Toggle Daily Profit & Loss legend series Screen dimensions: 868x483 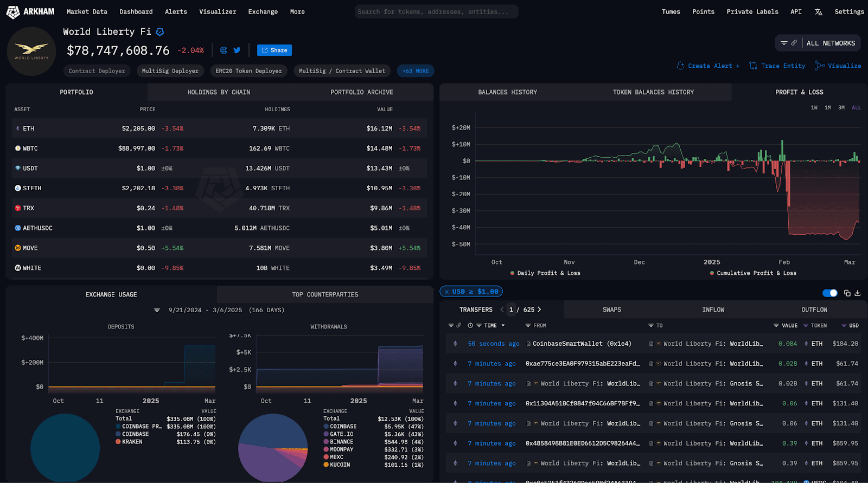pyautogui.click(x=545, y=273)
